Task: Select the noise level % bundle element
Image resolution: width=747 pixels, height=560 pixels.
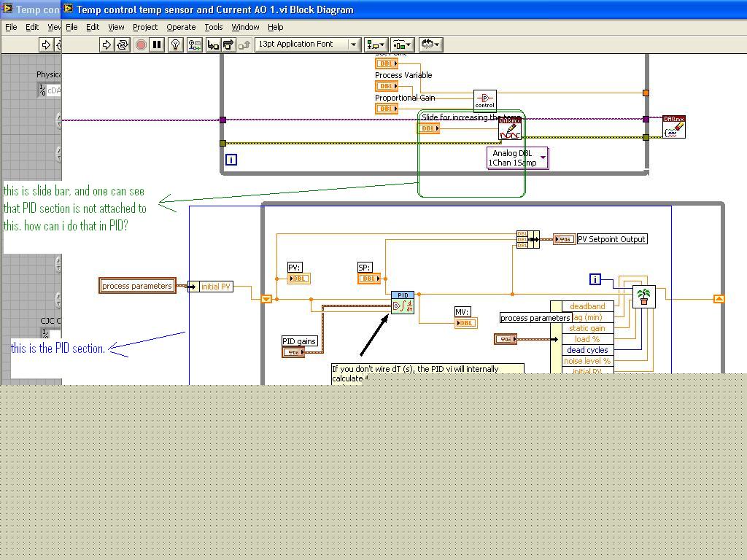Action: pos(587,361)
